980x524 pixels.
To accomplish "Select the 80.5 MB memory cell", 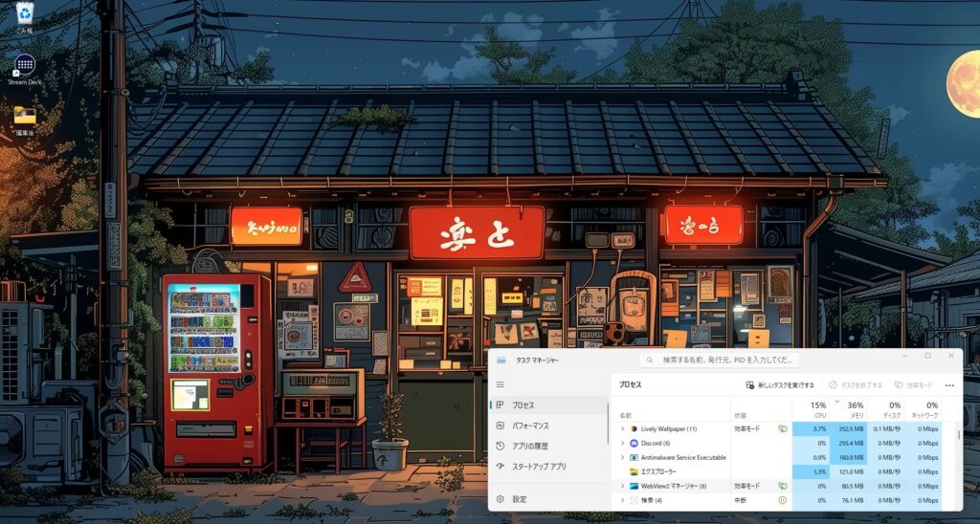I will click(x=848, y=486).
